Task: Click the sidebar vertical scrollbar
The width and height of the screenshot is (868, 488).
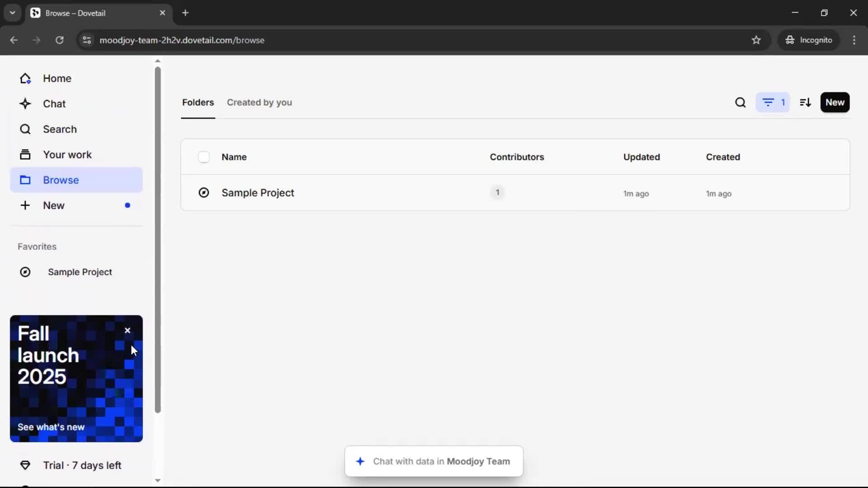Action: pos(157,239)
